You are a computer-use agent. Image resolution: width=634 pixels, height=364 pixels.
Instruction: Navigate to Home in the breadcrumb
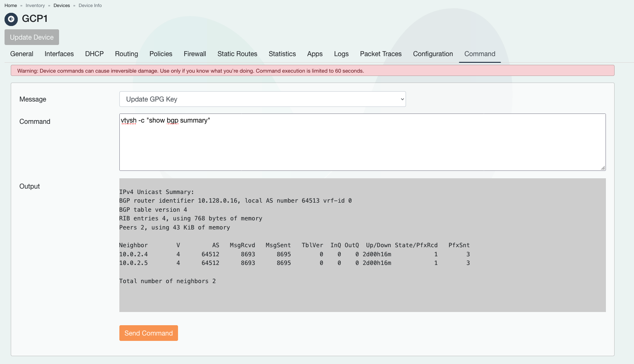click(x=11, y=5)
